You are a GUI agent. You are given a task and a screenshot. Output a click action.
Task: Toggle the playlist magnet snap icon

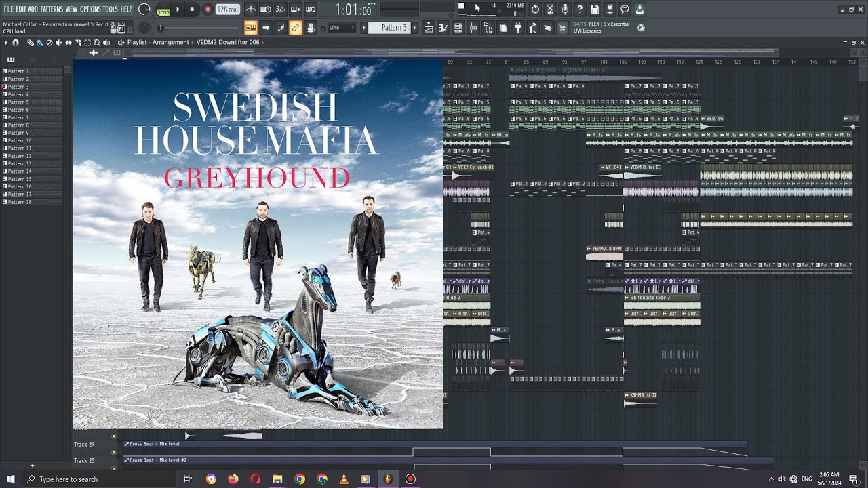tap(16, 42)
